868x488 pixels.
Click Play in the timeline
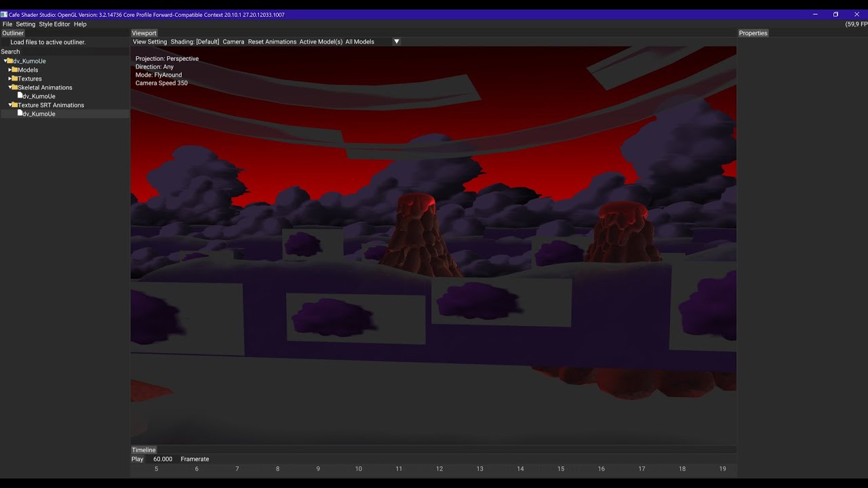tap(138, 460)
